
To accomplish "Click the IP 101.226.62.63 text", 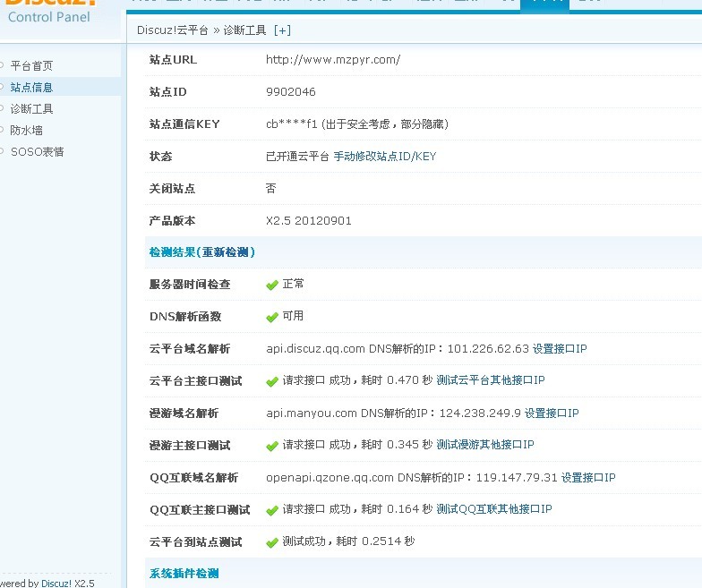I will tap(488, 349).
